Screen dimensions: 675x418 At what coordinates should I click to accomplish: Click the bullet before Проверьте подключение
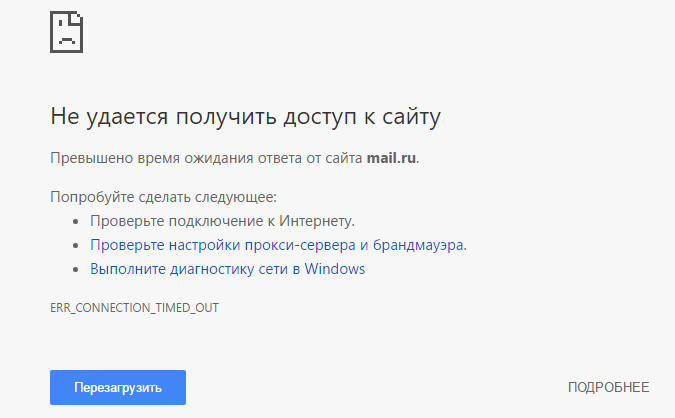pos(76,222)
